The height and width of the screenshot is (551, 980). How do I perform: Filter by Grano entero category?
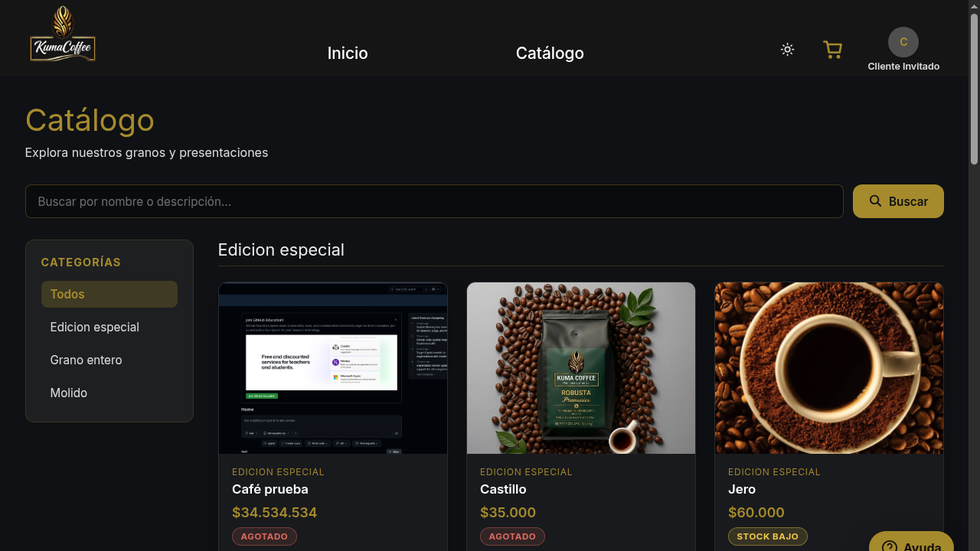(x=109, y=360)
